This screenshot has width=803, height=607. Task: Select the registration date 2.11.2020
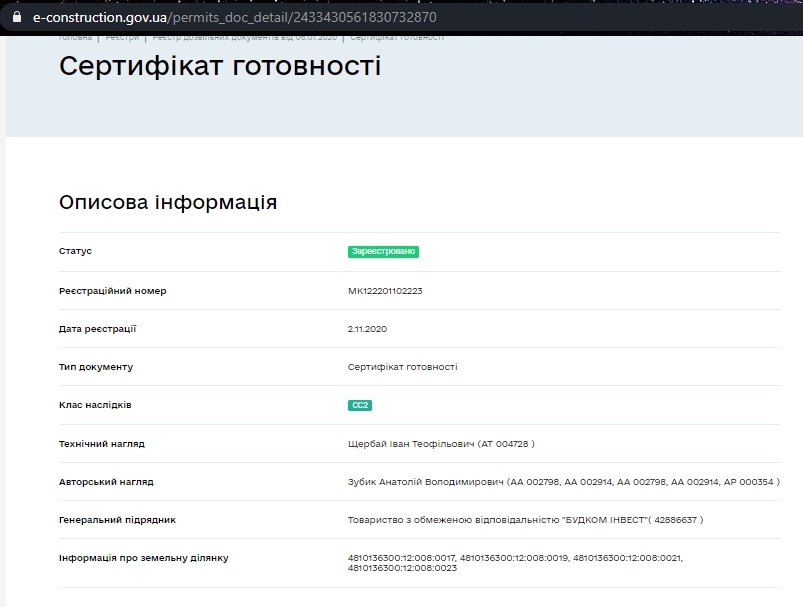pos(367,329)
